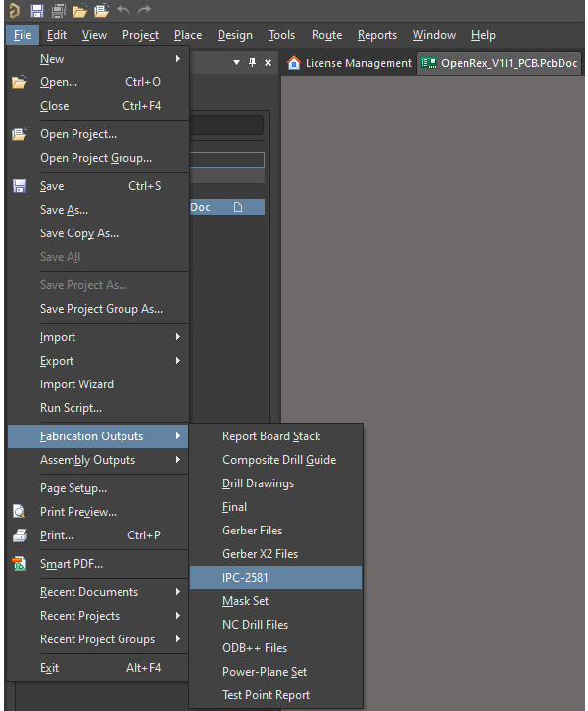Viewport: 588px width, 711px height.
Task: Select Save Copy As... entry
Action: (x=98, y=233)
